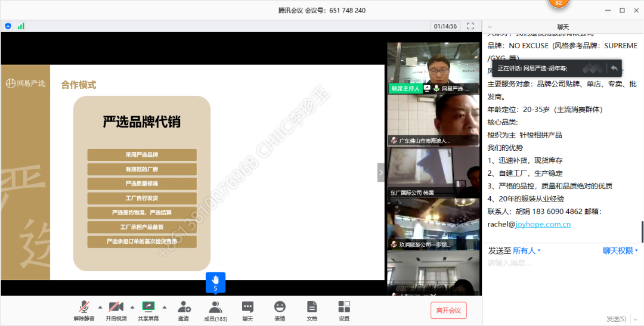Open the 表情 emoji reactions
Screen dimensions: 644x326
coord(280,311)
